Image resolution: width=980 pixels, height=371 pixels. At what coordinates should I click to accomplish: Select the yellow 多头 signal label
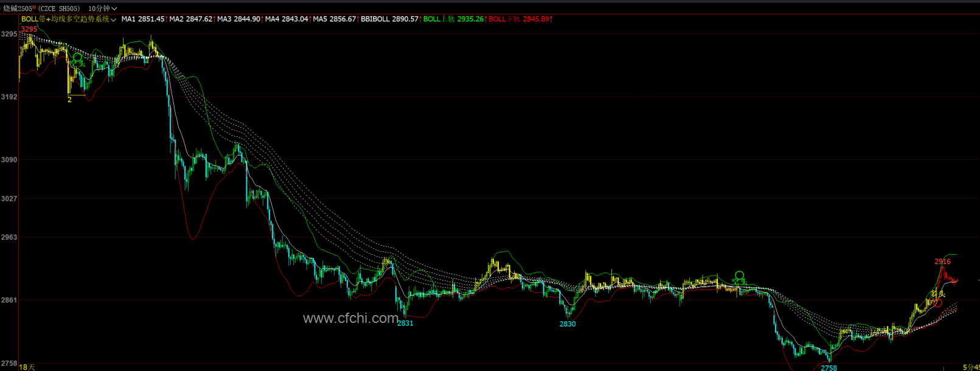click(x=937, y=294)
